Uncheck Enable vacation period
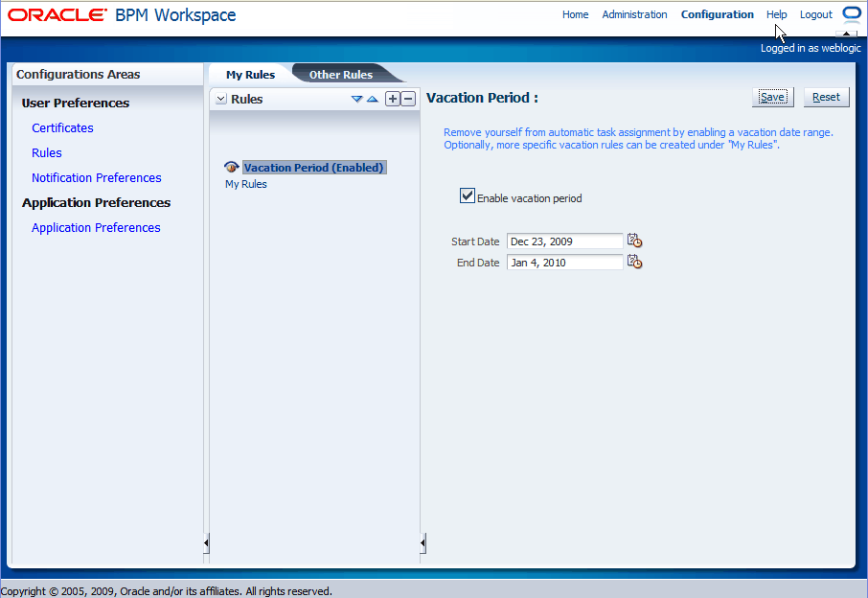This screenshot has width=868, height=598. [x=468, y=195]
